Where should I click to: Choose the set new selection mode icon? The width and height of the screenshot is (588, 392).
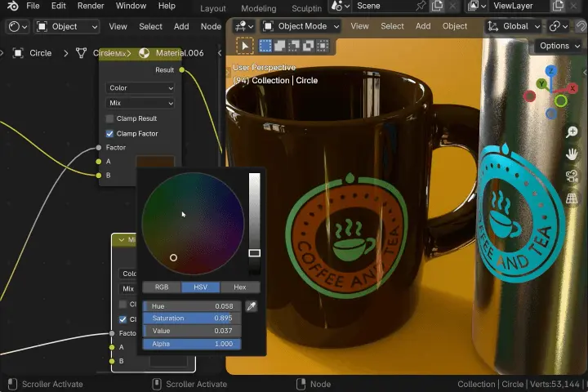coord(265,46)
